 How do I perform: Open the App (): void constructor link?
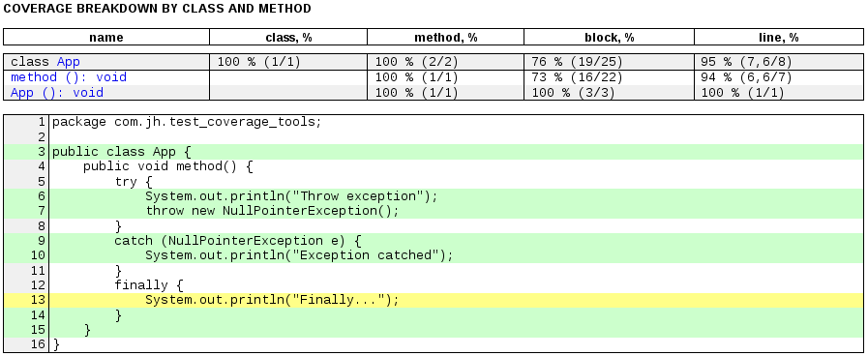[57, 93]
